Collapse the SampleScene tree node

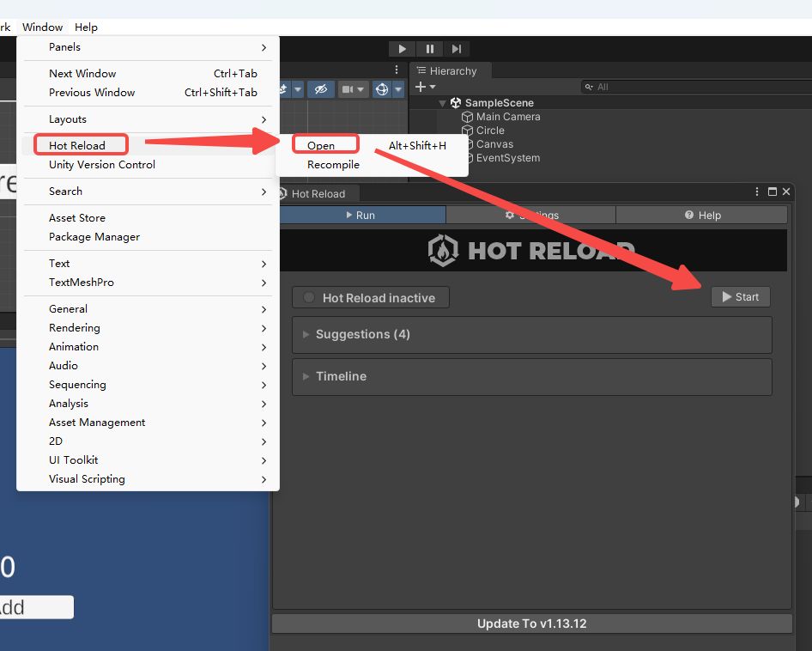(x=442, y=103)
